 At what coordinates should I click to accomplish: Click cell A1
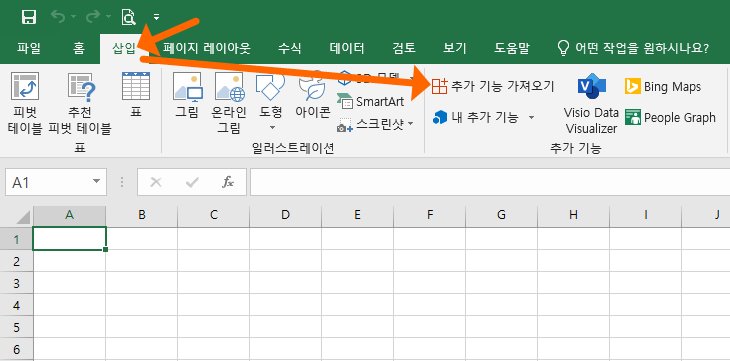69,238
